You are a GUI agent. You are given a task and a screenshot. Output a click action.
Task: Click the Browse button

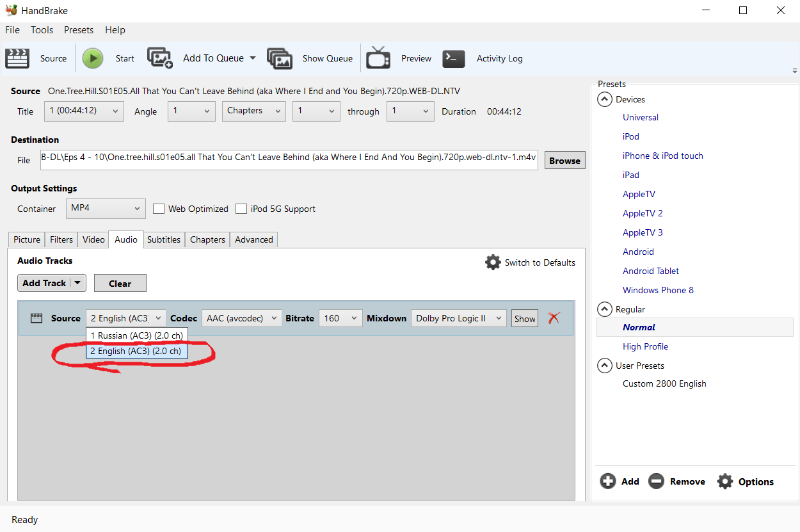564,161
